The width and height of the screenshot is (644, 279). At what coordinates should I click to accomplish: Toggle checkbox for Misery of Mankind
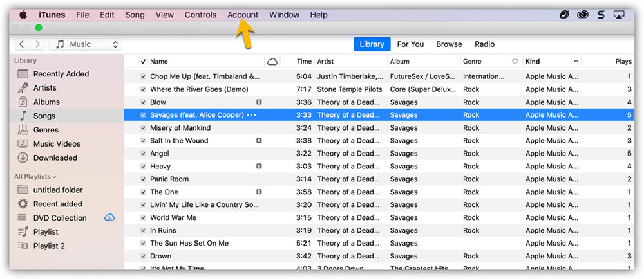pyautogui.click(x=144, y=128)
